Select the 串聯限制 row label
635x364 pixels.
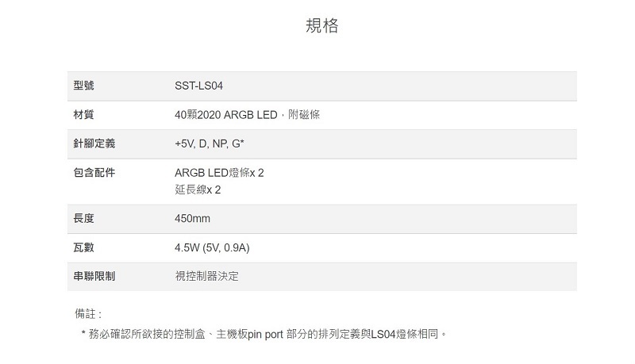(x=94, y=277)
